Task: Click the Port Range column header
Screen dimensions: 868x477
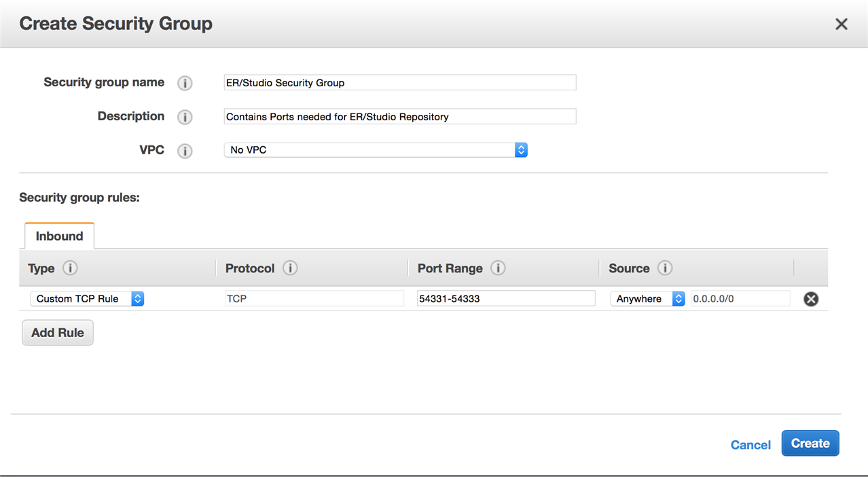Action: pos(450,268)
